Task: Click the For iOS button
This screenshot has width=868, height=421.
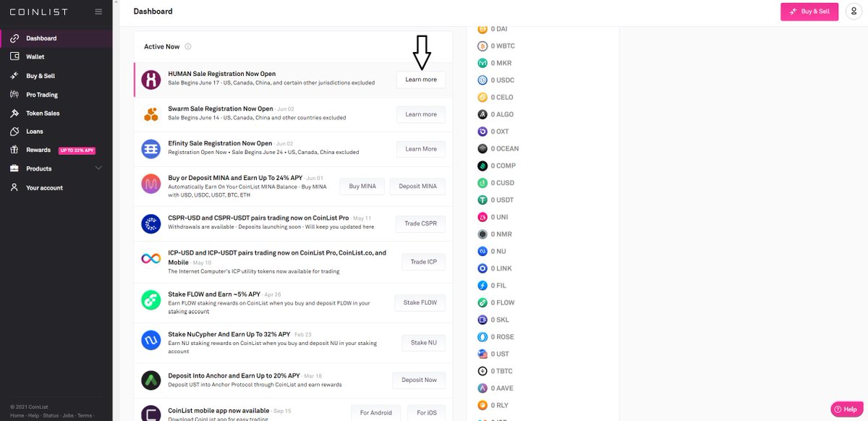Action: 426,412
